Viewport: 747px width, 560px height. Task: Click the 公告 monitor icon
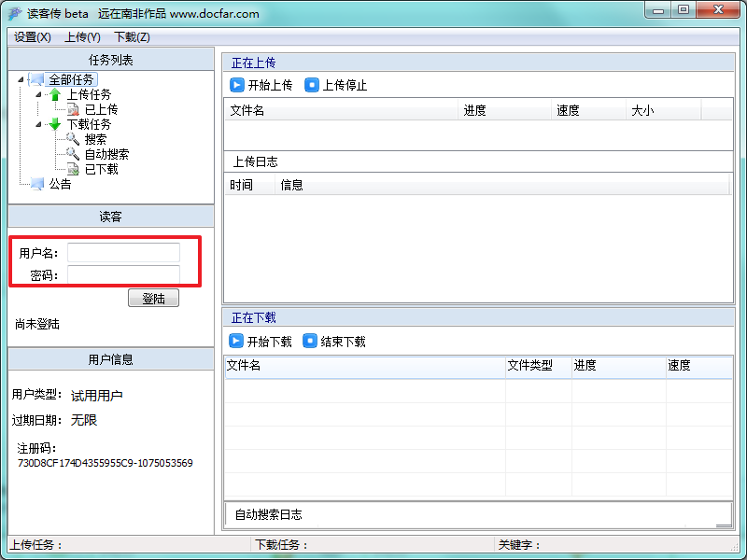pos(36,184)
